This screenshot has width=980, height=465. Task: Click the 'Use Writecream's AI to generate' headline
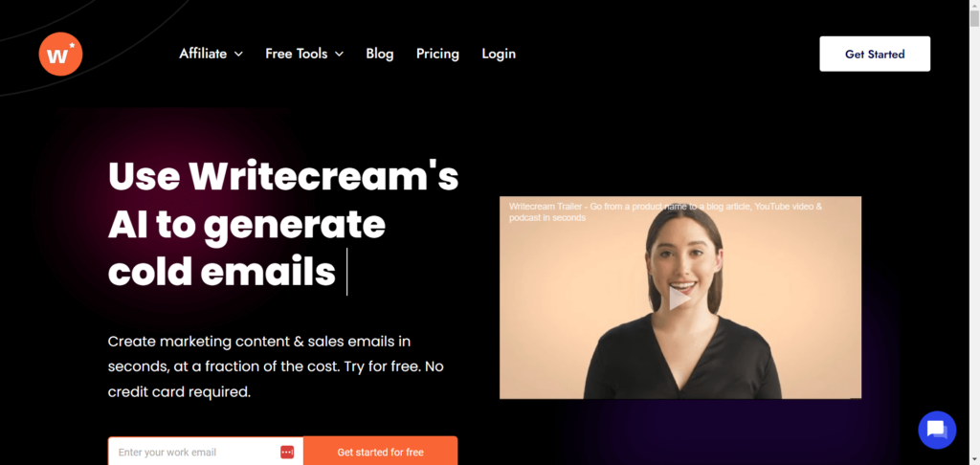[x=283, y=201]
